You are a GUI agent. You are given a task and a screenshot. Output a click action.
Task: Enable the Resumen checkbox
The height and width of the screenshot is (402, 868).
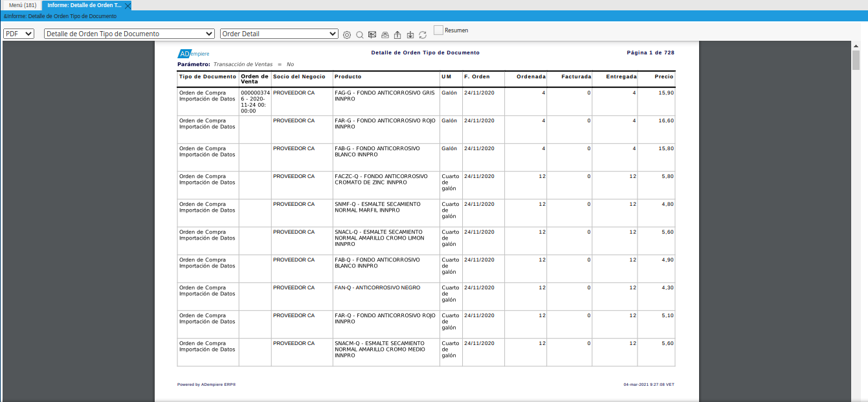(x=438, y=30)
